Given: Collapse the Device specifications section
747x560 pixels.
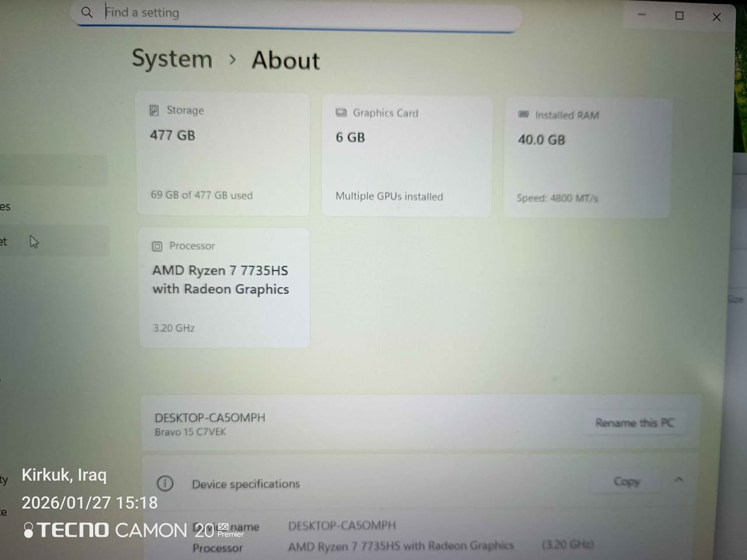Looking at the screenshot, I should 679,480.
